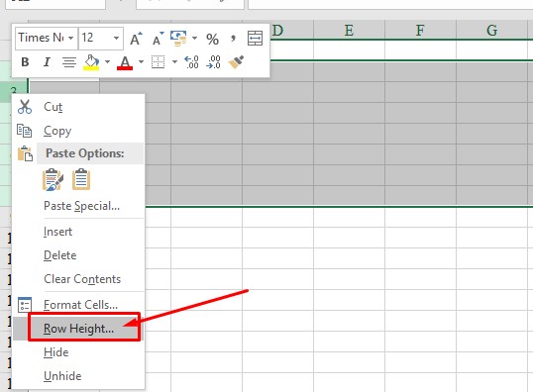The height and width of the screenshot is (392, 533).
Task: Select column G header
Action: (x=491, y=31)
